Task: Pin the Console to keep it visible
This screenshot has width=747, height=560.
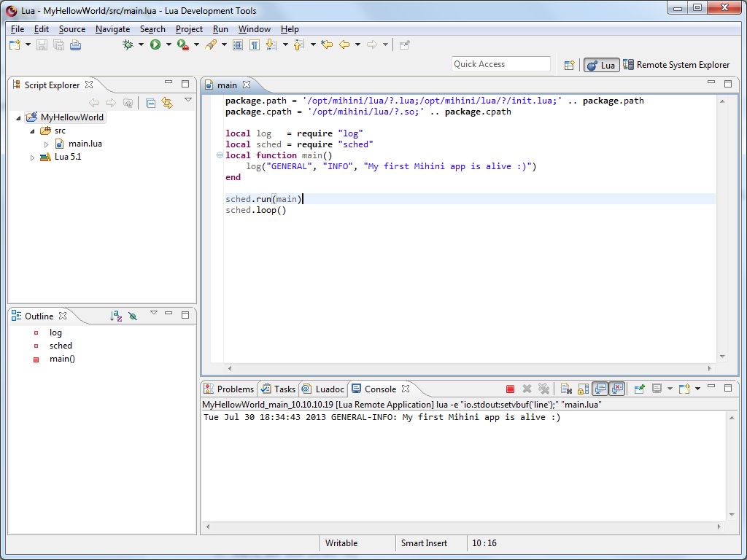Action: pos(640,388)
